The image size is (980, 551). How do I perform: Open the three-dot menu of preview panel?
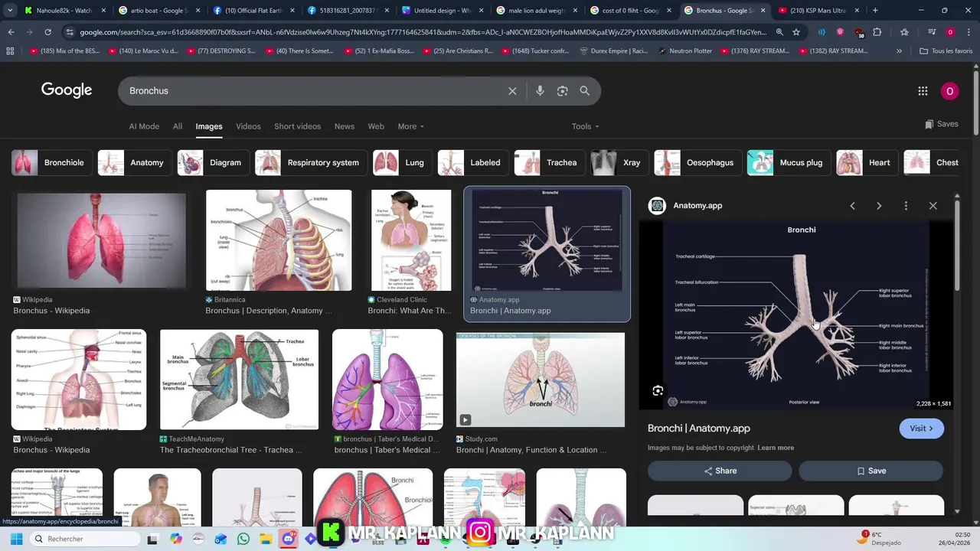[906, 206]
